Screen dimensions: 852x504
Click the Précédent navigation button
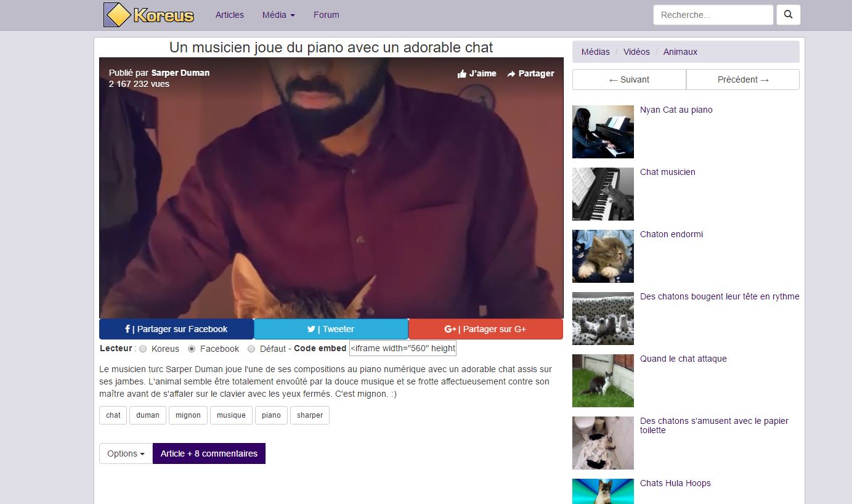[743, 79]
